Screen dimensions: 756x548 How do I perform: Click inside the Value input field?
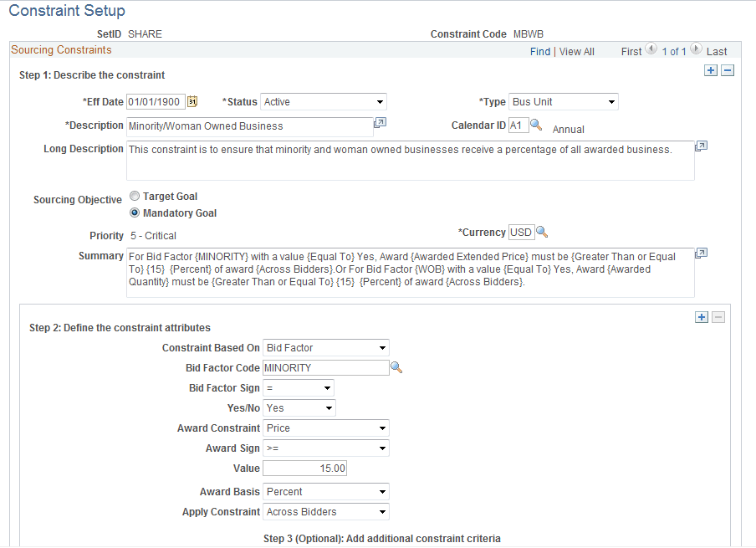point(304,468)
